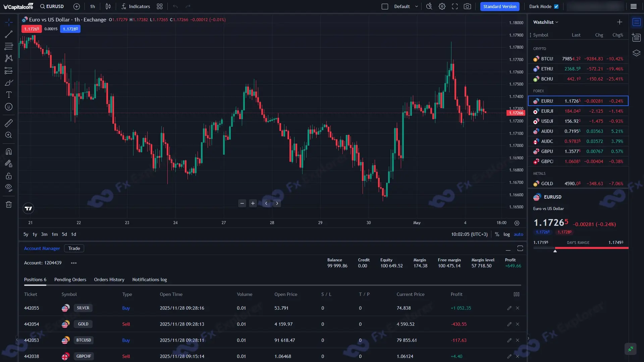Select the crosshair cursor tool
The height and width of the screenshot is (362, 644).
pyautogui.click(x=9, y=22)
